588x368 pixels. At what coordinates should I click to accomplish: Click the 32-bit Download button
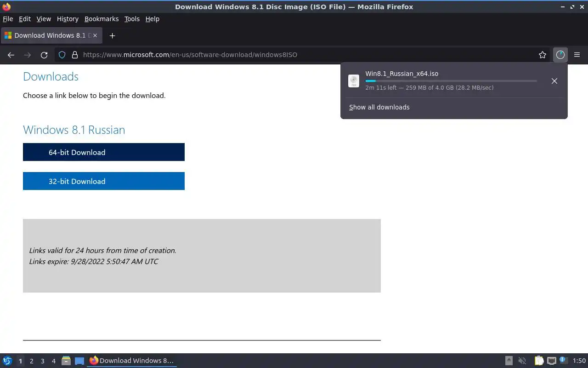104,181
